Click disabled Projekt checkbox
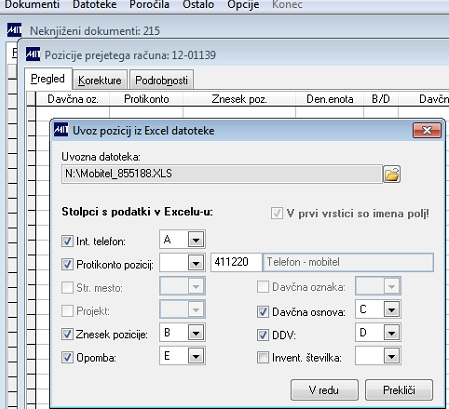Viewport: 449px width, 409px height. click(x=67, y=311)
